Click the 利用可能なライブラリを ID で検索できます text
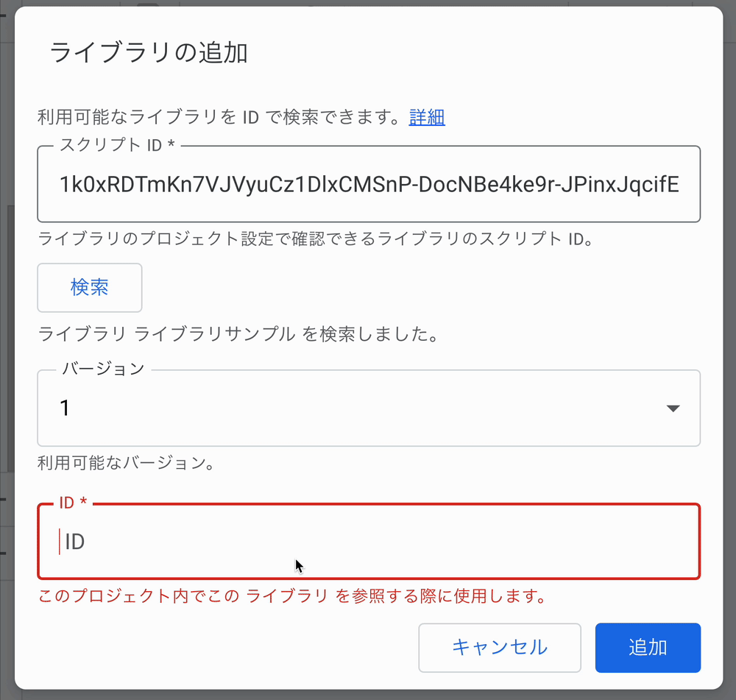The image size is (736, 700). [219, 117]
